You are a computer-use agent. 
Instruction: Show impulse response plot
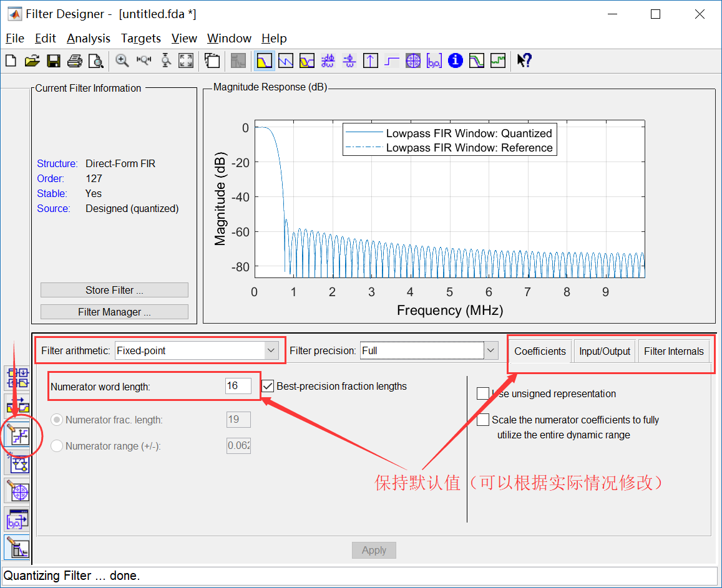pyautogui.click(x=371, y=60)
